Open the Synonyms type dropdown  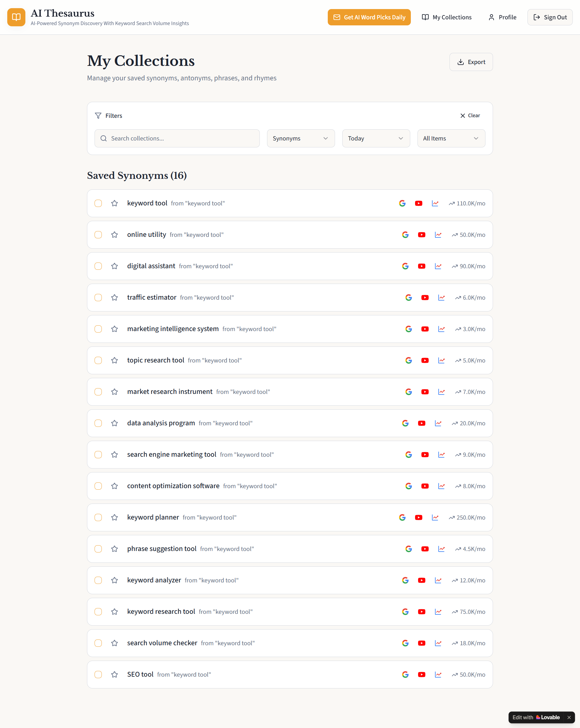click(x=301, y=138)
